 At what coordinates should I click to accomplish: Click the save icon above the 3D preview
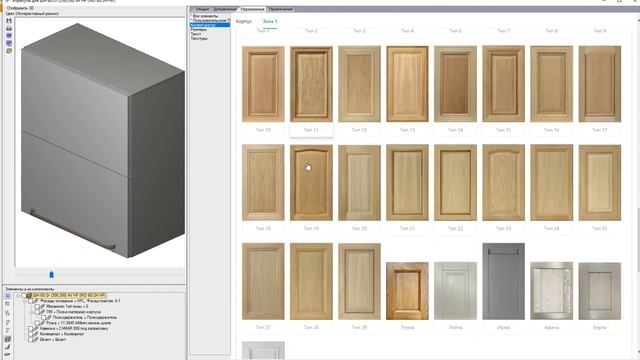tap(9, 21)
